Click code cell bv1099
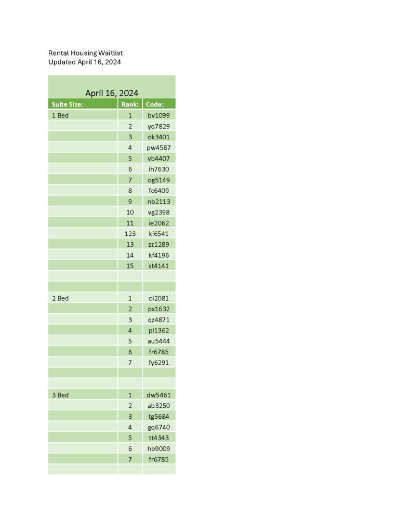This screenshot has height=532, width=411. [159, 115]
